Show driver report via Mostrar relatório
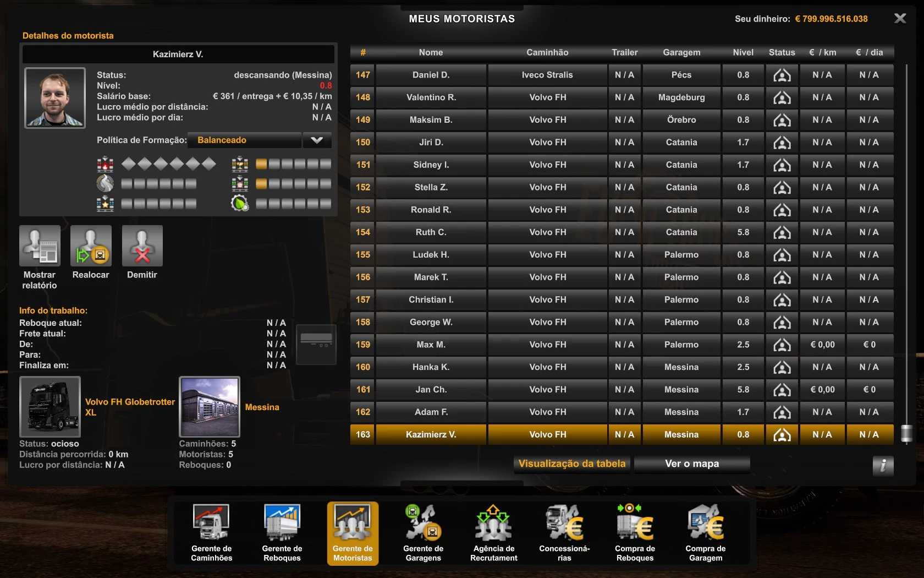Screen dimensions: 924x578 tap(40, 246)
